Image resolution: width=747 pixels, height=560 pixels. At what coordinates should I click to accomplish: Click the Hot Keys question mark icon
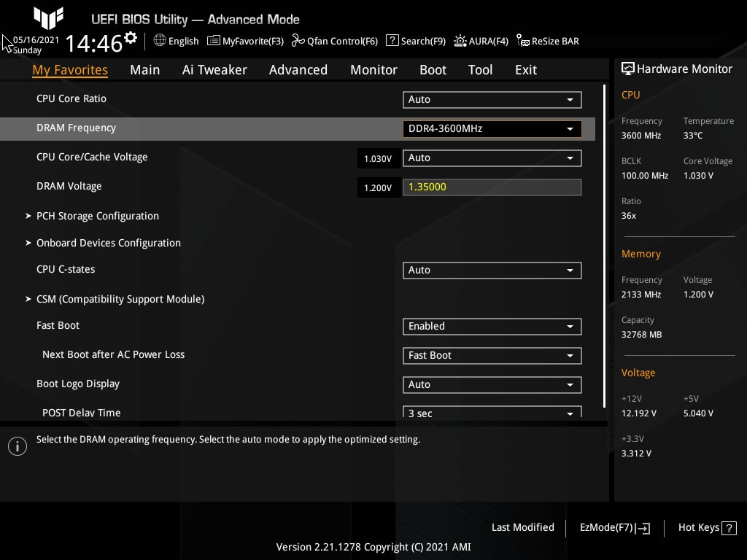[x=728, y=528]
